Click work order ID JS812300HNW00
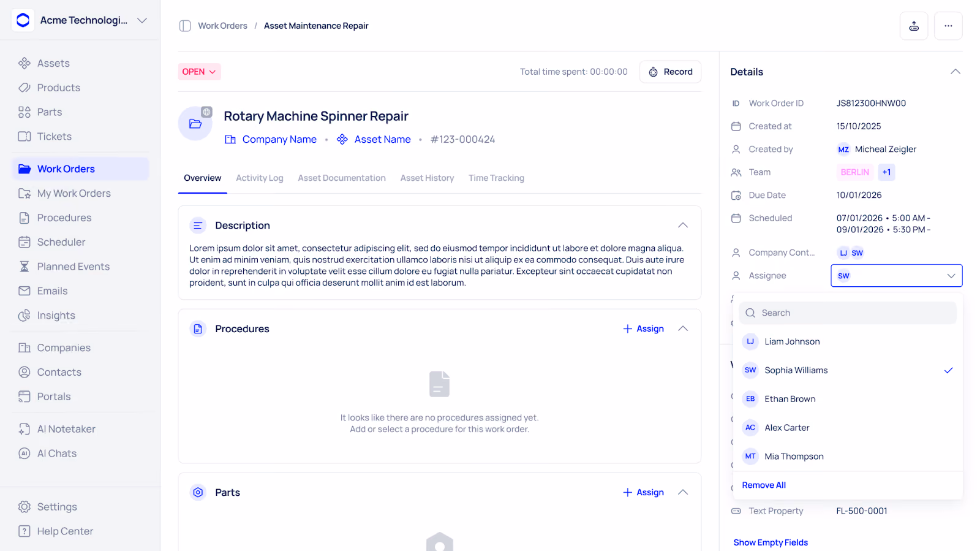This screenshot has height=551, width=980. pos(871,103)
